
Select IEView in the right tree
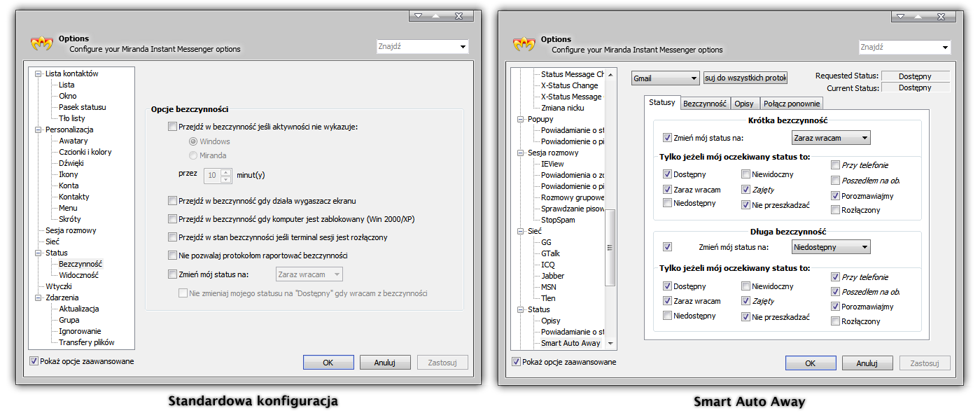coord(552,164)
